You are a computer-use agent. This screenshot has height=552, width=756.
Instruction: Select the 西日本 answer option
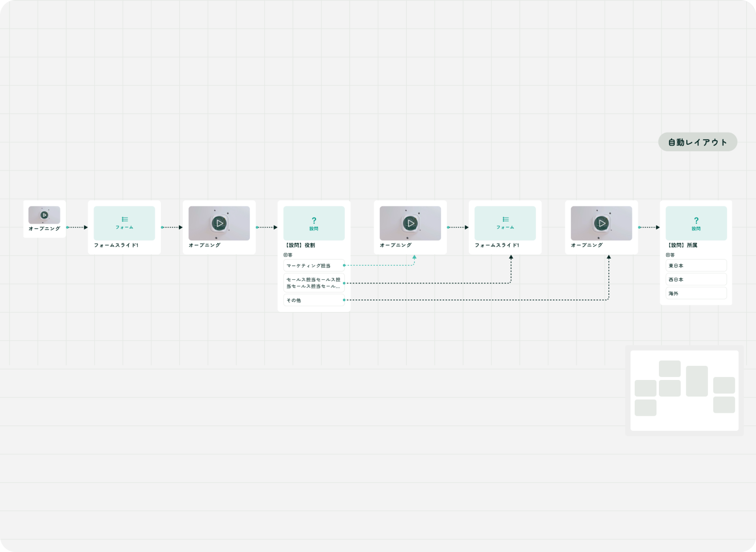(696, 279)
